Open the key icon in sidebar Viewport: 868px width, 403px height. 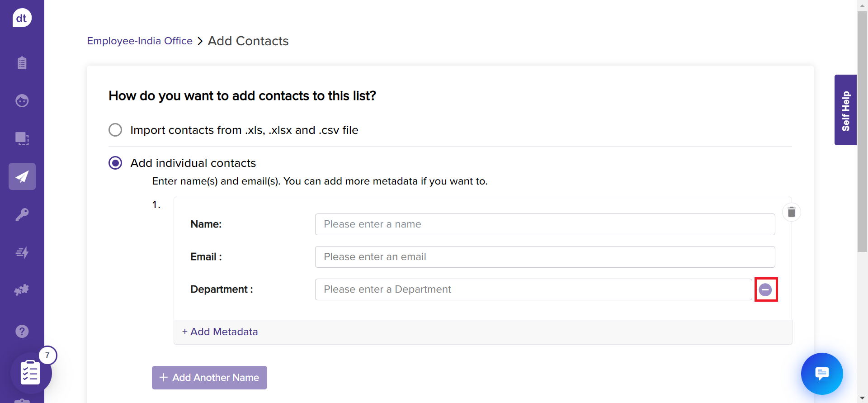22,214
